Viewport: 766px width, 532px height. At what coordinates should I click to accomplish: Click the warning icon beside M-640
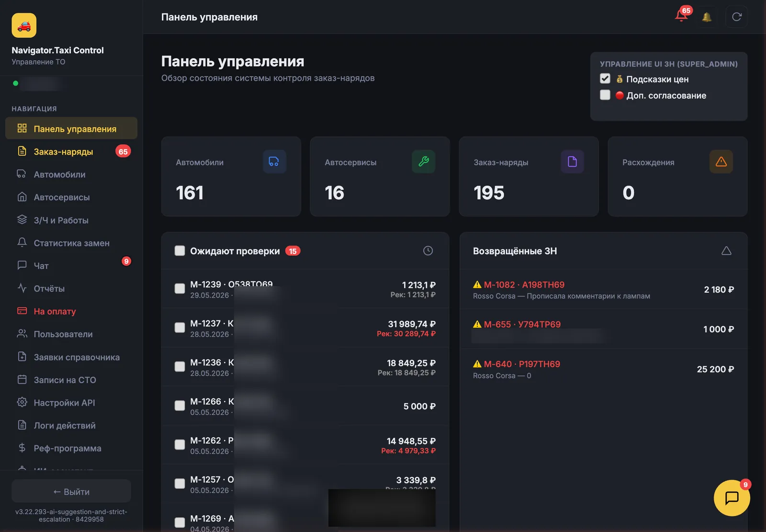tap(477, 364)
